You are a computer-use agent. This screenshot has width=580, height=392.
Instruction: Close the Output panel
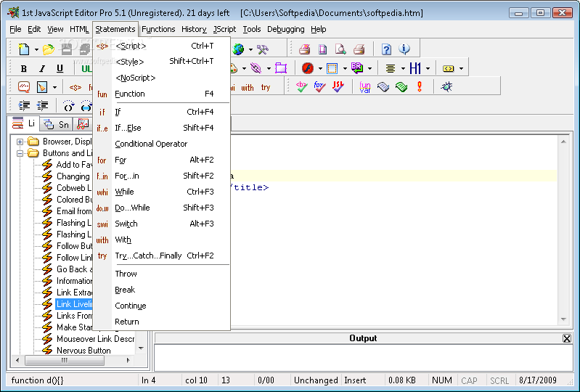(566, 338)
